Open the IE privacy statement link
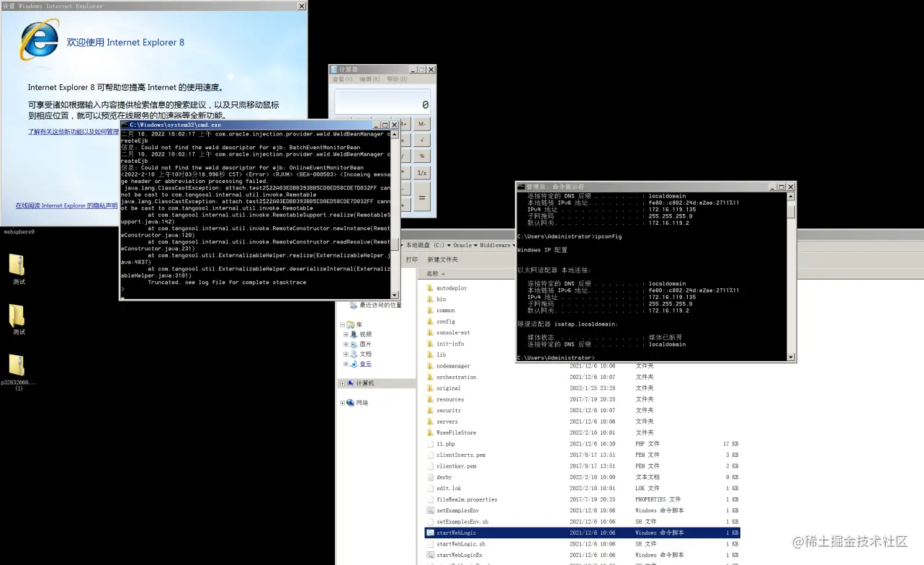Screen dimensions: 924x565 (66, 206)
